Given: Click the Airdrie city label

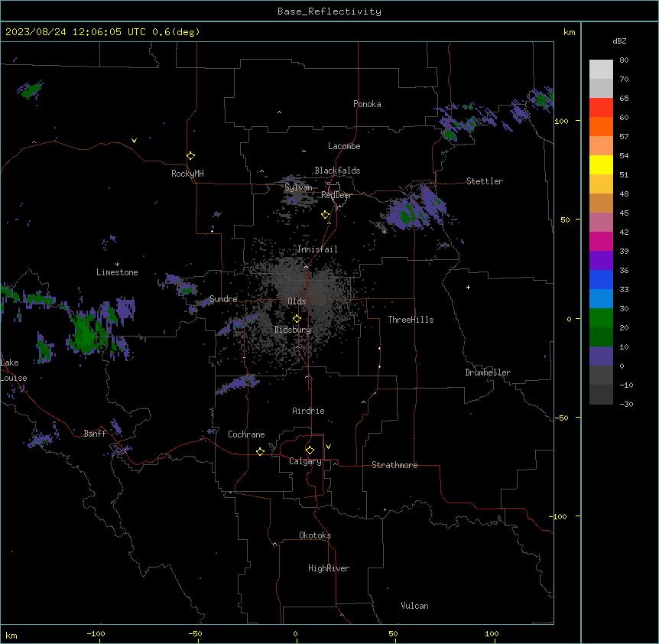Looking at the screenshot, I should coord(309,411).
